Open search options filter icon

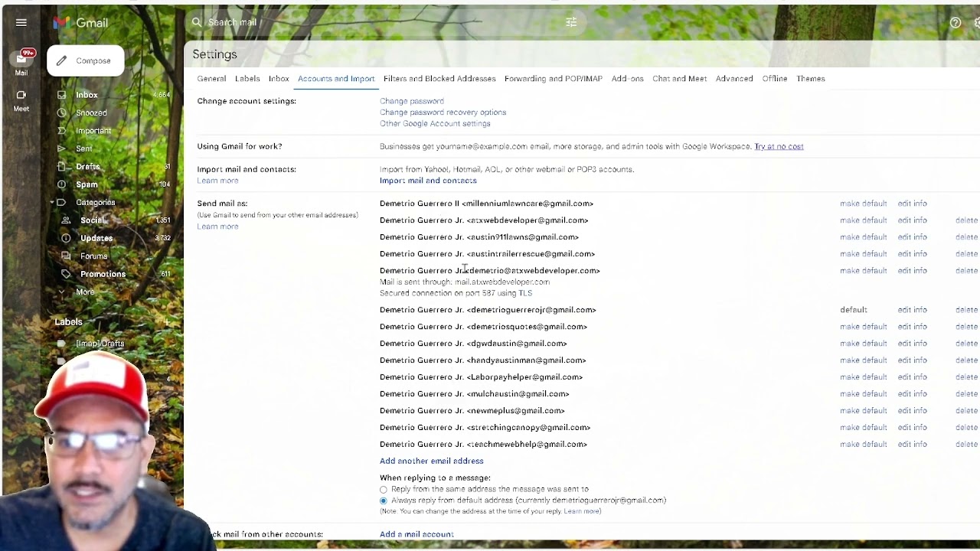coord(571,22)
